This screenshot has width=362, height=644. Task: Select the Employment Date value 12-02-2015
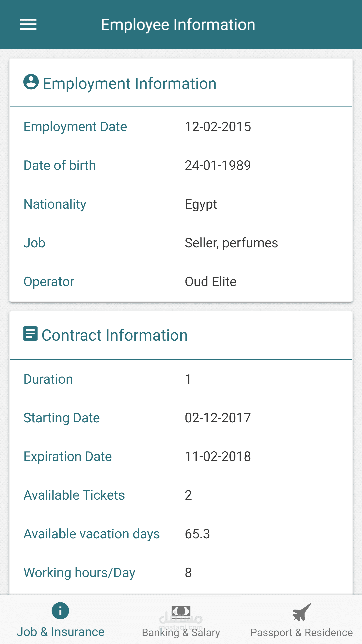pyautogui.click(x=218, y=127)
